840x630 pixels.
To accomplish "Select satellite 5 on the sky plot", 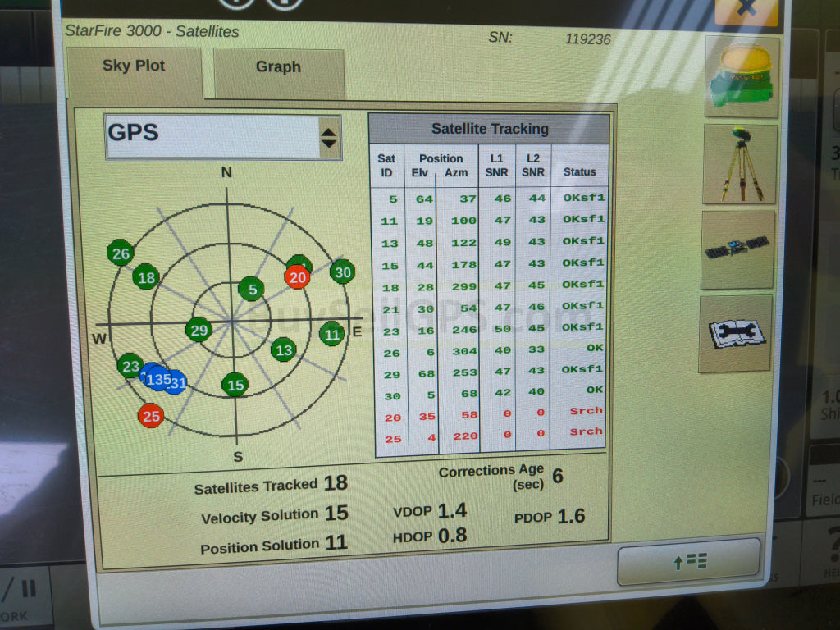I will [251, 290].
